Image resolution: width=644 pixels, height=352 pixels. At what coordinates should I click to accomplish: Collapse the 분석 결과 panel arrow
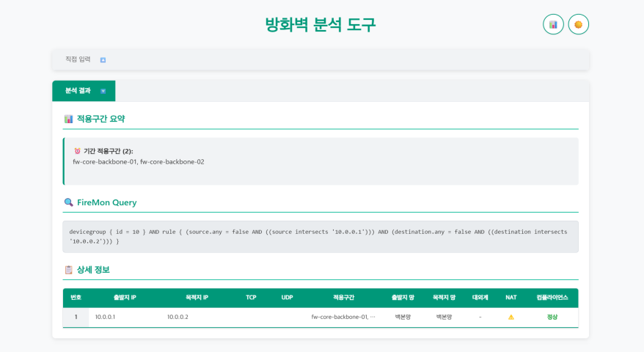click(103, 91)
